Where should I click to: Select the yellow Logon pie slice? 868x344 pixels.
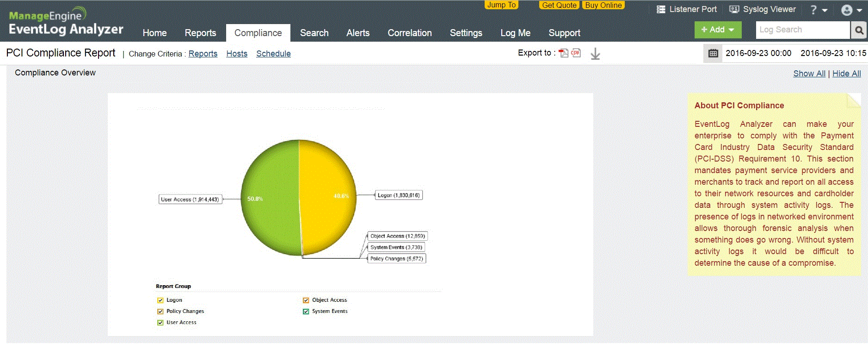[x=327, y=198]
